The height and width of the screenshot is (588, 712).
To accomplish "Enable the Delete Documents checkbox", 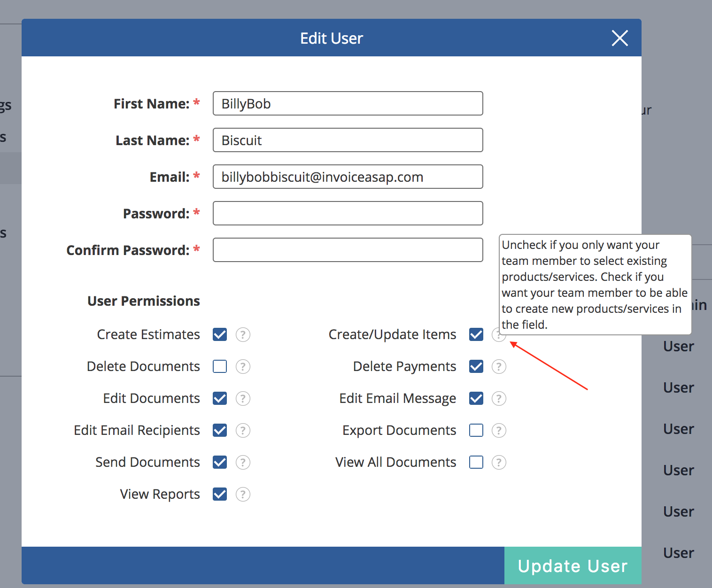I will [x=220, y=366].
